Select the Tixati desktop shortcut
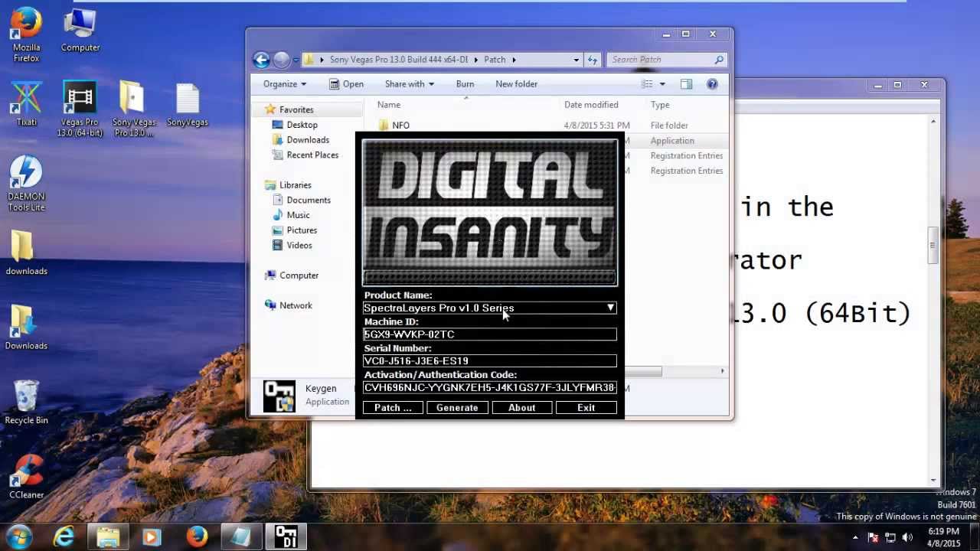Screen dimensions: 980x551 (26, 103)
